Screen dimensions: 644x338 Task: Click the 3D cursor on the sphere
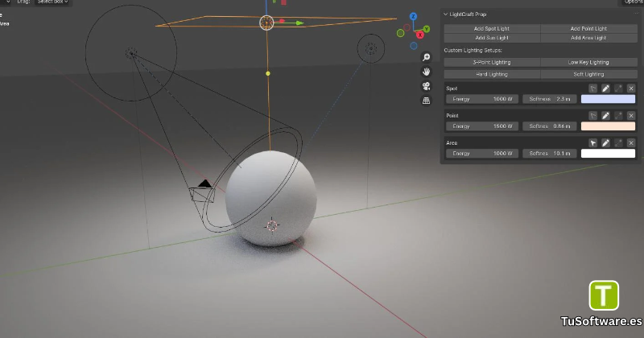pos(272,225)
